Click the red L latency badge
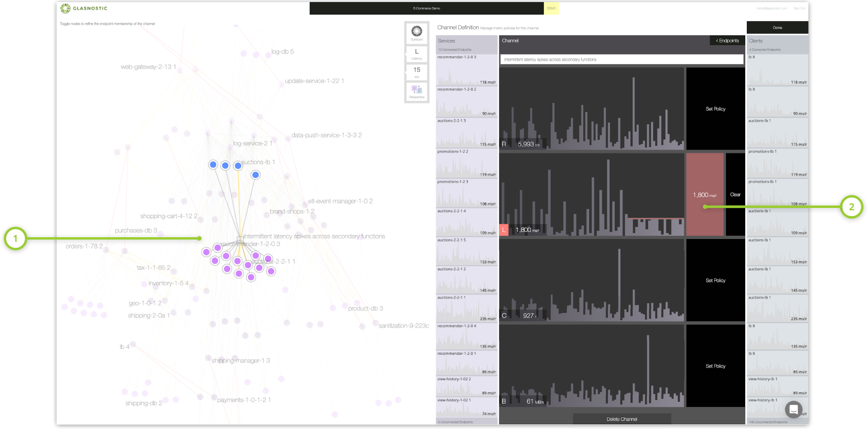Screen dimensions: 868x429 click(x=504, y=230)
